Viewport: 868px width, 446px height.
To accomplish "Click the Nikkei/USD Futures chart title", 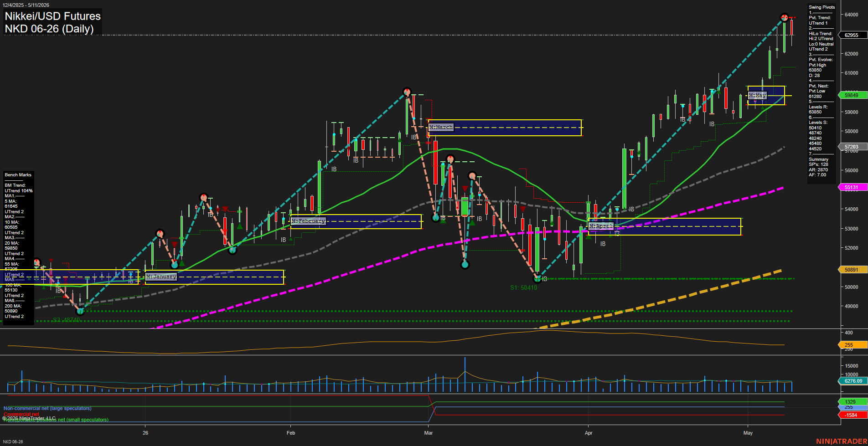I will tap(52, 16).
